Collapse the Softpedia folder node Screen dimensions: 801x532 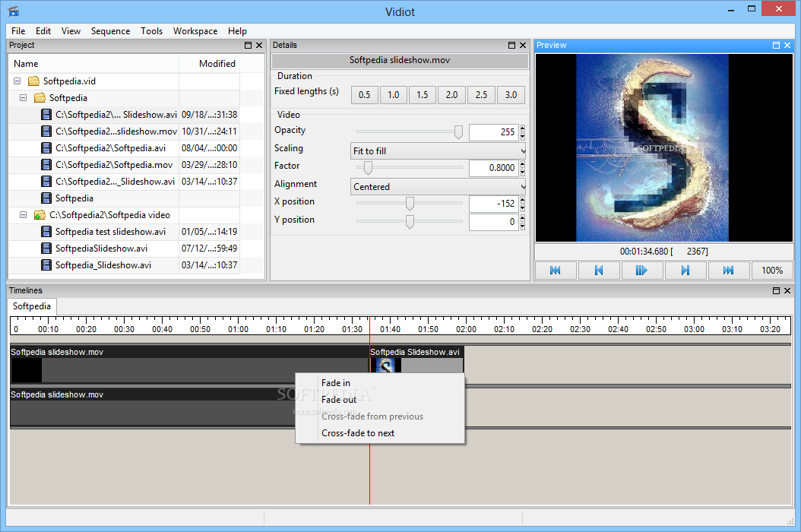[x=23, y=97]
